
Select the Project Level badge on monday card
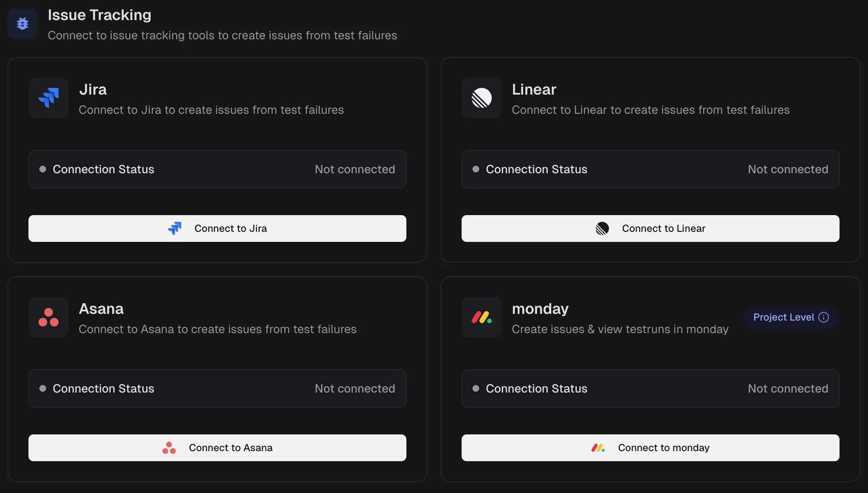[791, 317]
